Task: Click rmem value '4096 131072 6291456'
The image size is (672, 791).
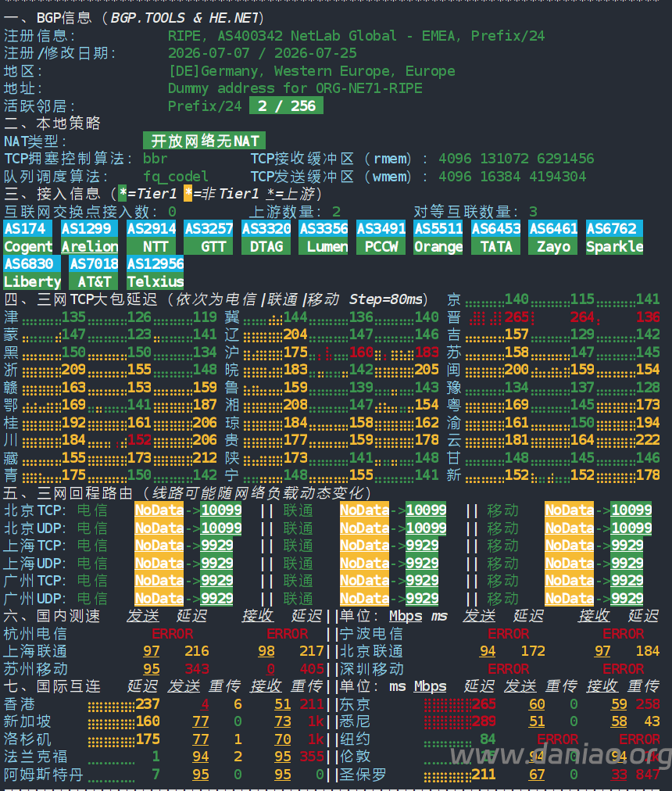Action: click(516, 159)
